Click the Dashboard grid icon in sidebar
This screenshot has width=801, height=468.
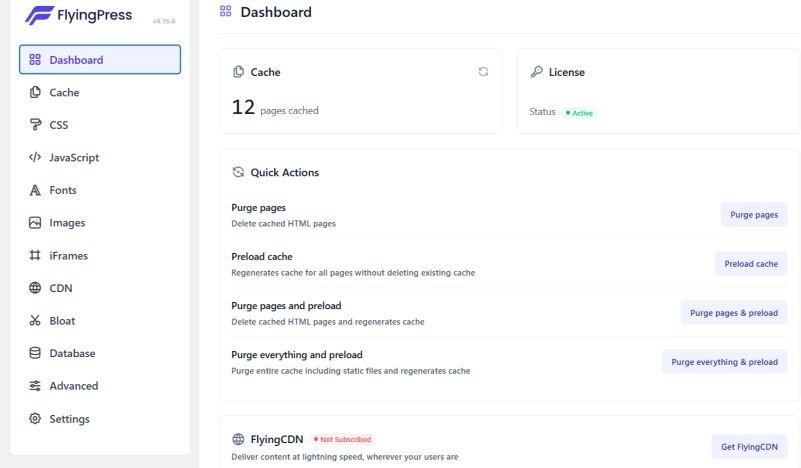35,60
